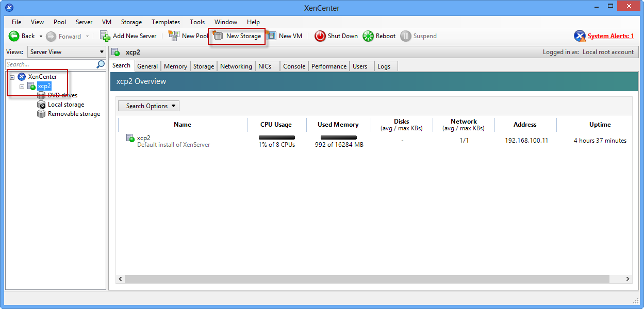Click the red Shut Down icon
Screen dimensions: 644x309
coord(320,36)
